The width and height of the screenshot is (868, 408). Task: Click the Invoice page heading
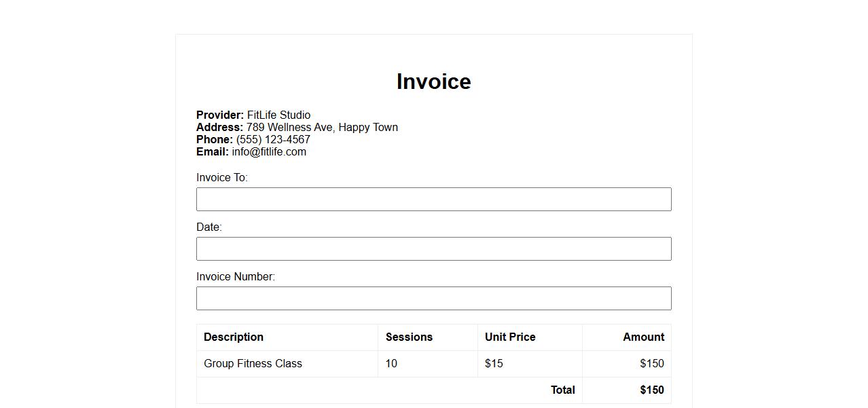coord(433,81)
